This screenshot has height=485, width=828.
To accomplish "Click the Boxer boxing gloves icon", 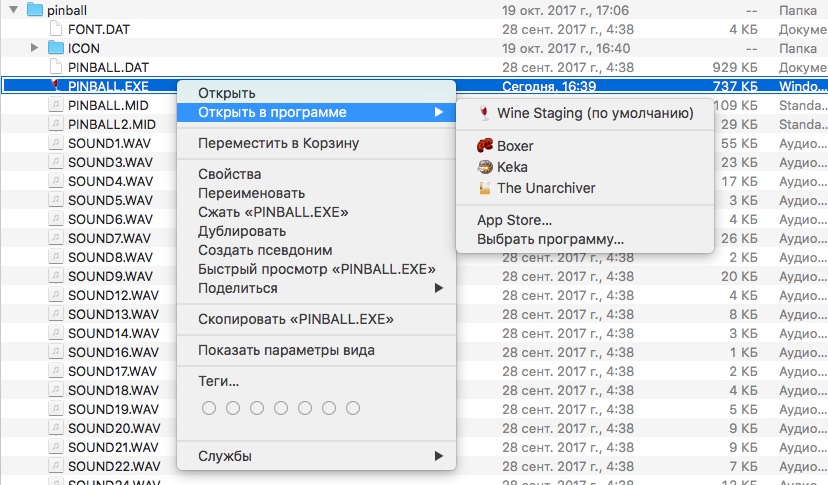I will click(x=484, y=145).
